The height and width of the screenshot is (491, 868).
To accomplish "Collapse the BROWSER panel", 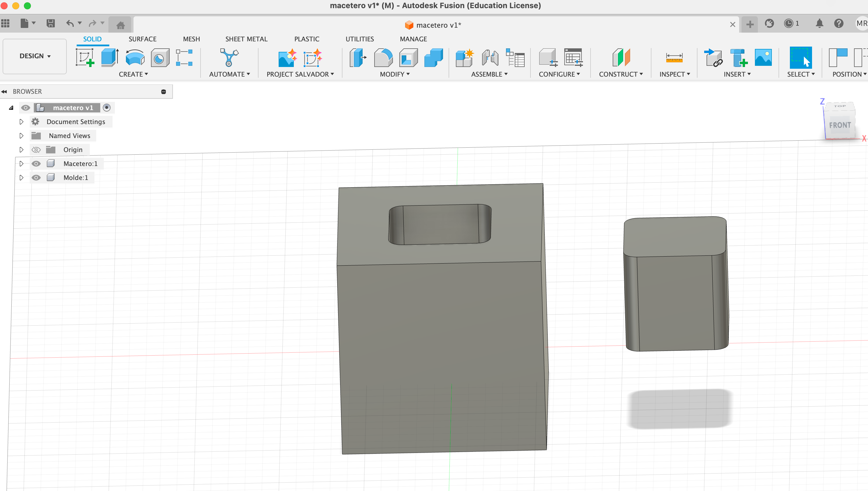I will tap(4, 92).
